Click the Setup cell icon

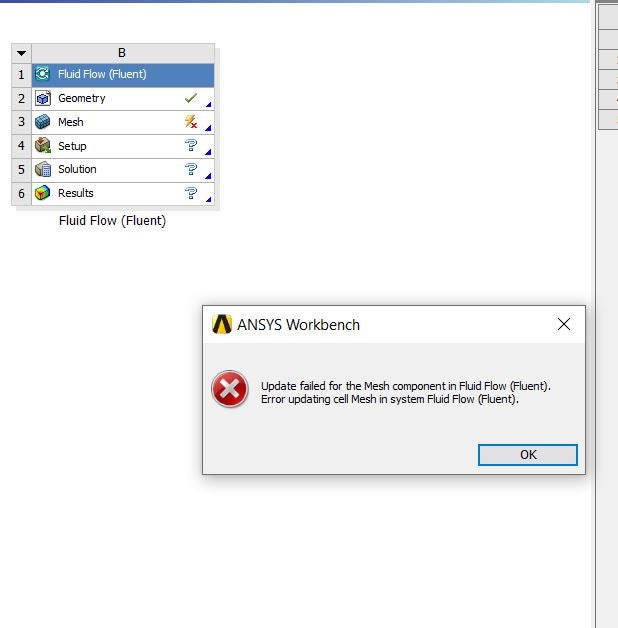tap(42, 146)
